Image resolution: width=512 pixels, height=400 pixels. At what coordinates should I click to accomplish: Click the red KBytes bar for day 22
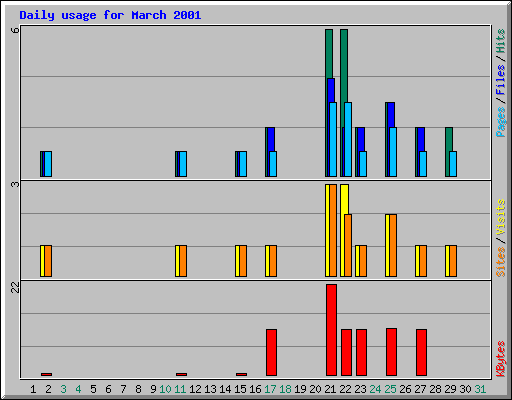pyautogui.click(x=346, y=353)
